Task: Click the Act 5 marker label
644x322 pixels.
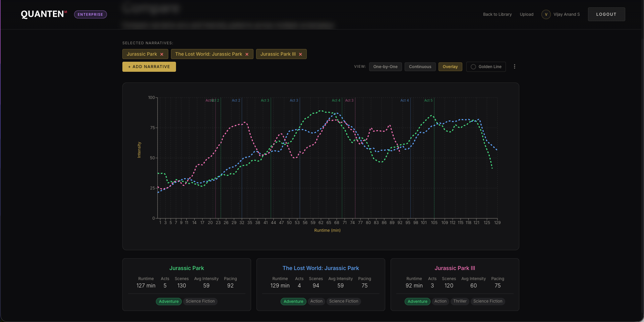Action: click(428, 100)
